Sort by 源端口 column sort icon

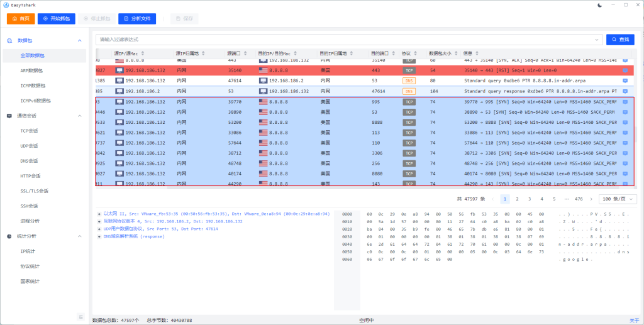coord(246,53)
